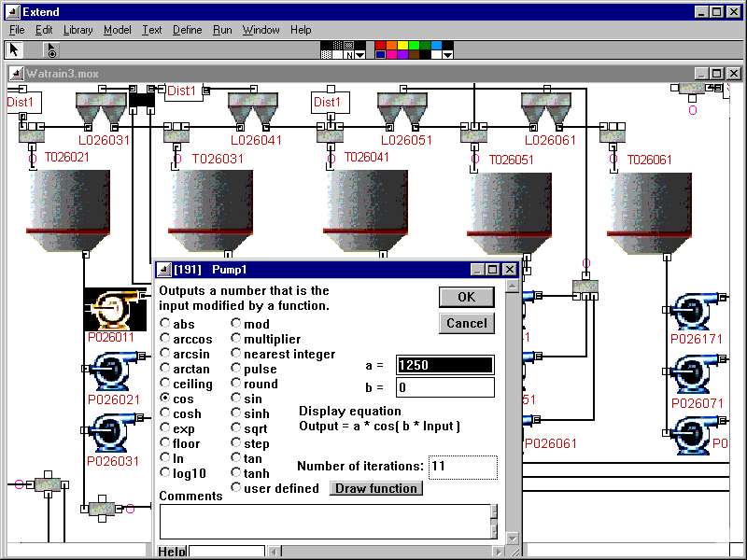Image resolution: width=747 pixels, height=560 pixels.
Task: Confirm the Pump1 dialog with OK
Action: point(466,297)
